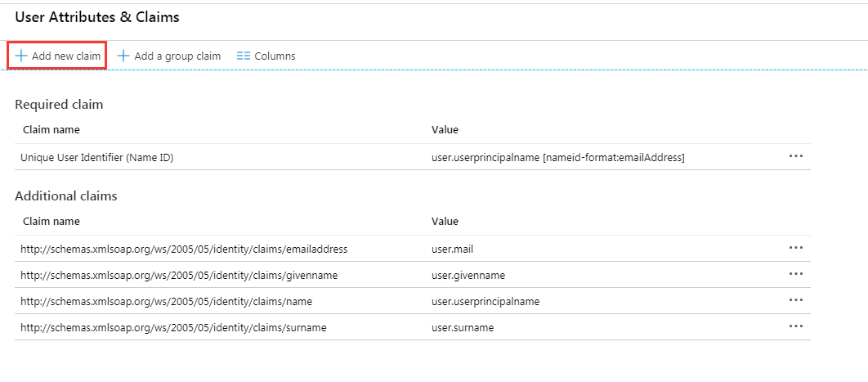Viewport: 868px width, 382px height.
Task: Open the surname claim entry
Action: 173,327
